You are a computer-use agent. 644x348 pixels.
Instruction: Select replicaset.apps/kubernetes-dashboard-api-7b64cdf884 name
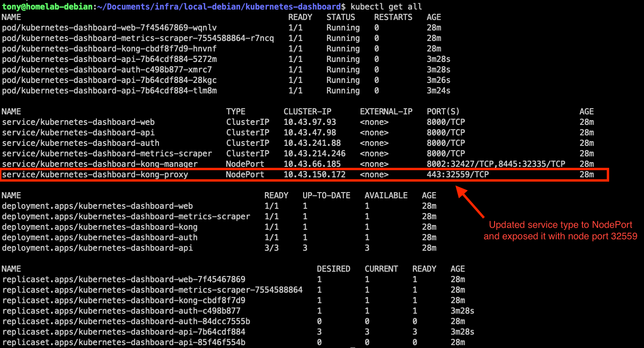(124, 332)
